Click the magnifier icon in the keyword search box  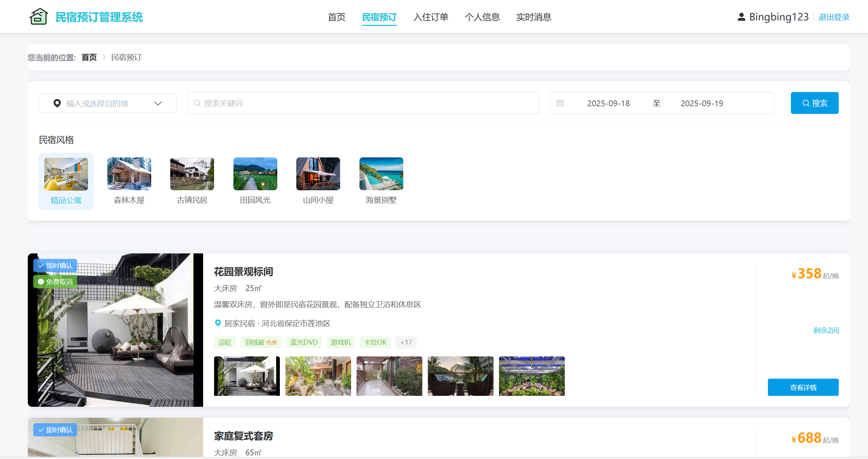coord(197,103)
